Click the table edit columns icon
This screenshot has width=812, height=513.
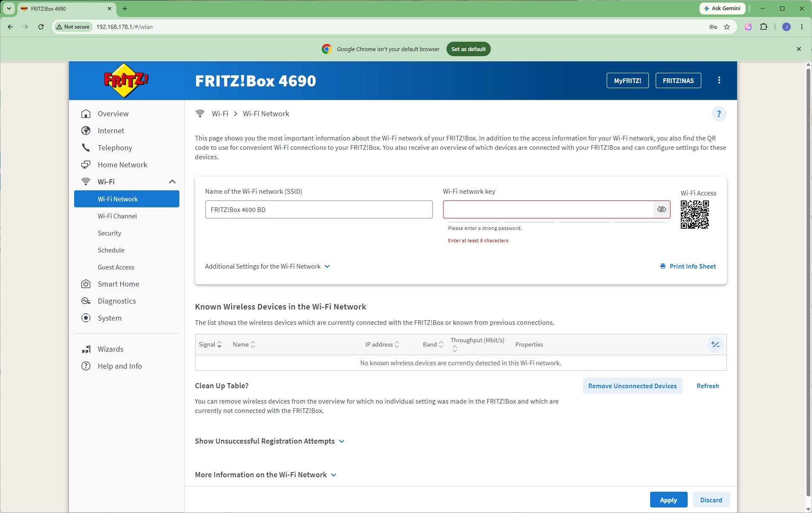(x=715, y=344)
